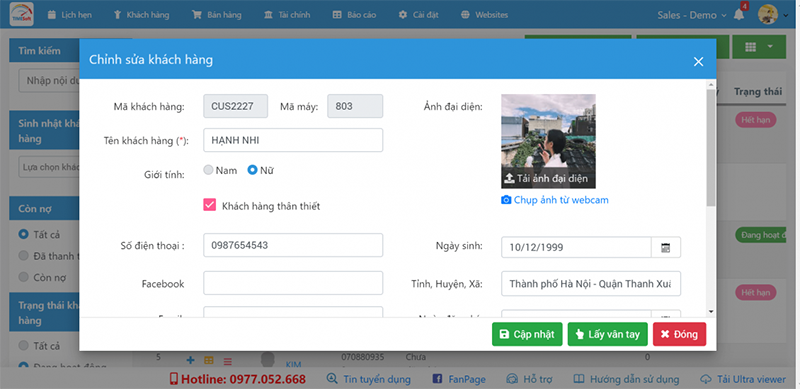Click Chụp ảnh từ webcam link
This screenshot has width=800, height=389.
555,200
